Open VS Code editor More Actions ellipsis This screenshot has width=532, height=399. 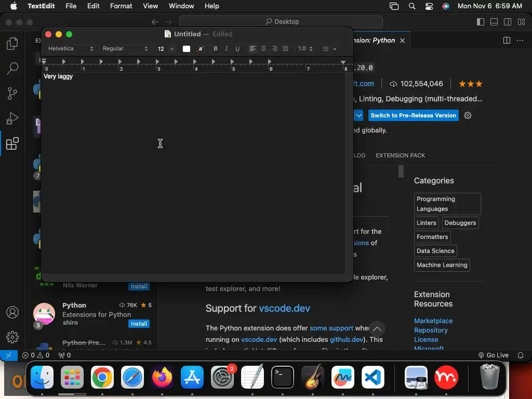[520, 41]
